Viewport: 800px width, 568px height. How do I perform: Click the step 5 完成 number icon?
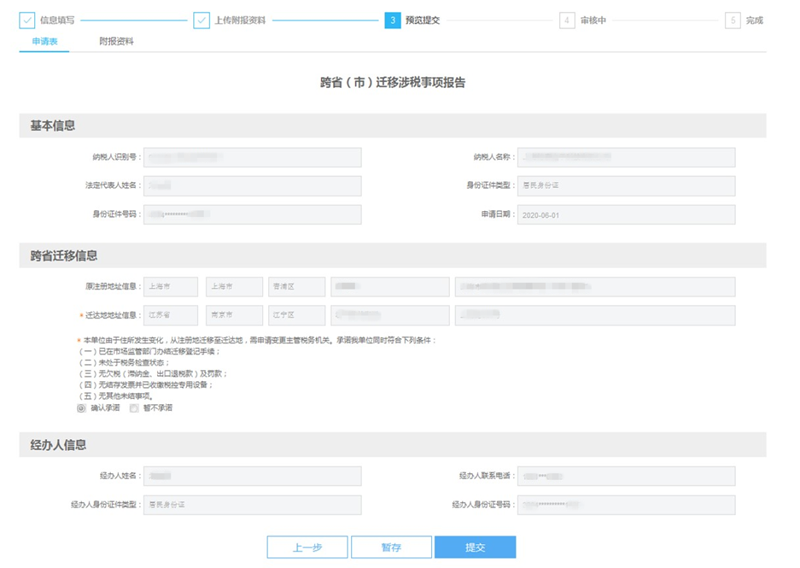(x=733, y=20)
